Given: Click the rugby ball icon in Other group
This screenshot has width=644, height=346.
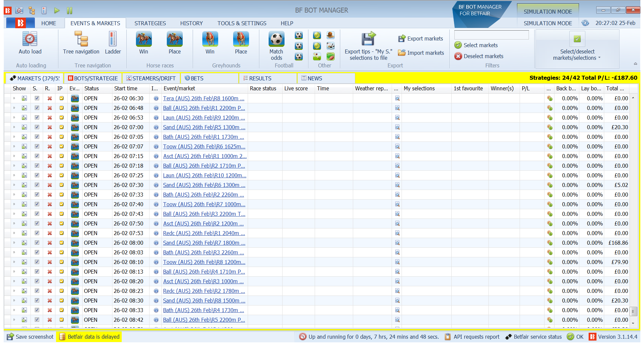Looking at the screenshot, I should (x=330, y=56).
